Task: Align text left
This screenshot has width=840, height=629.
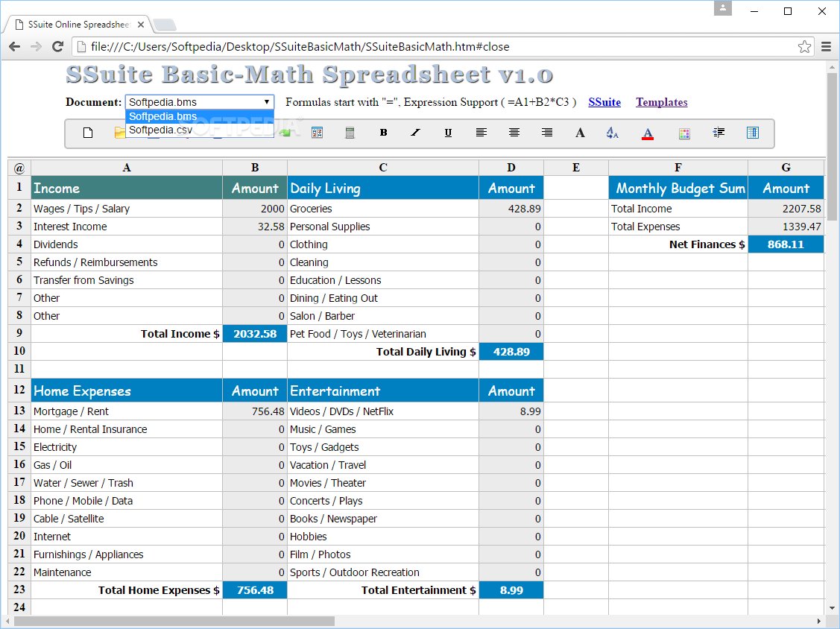Action: point(481,133)
